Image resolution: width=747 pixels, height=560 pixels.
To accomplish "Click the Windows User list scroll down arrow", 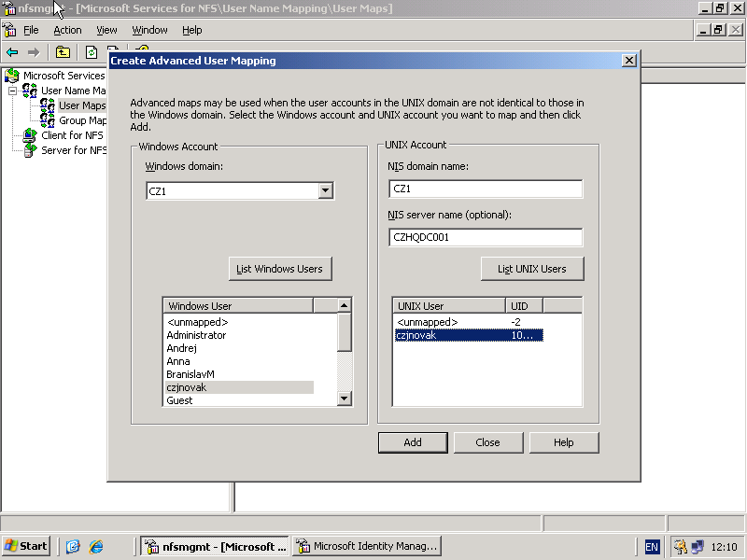I will (x=344, y=399).
